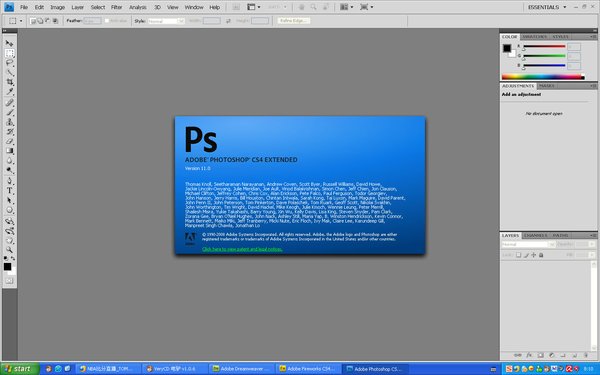Open the View Extras dropdown
The width and height of the screenshot is (600, 375).
click(x=254, y=7)
